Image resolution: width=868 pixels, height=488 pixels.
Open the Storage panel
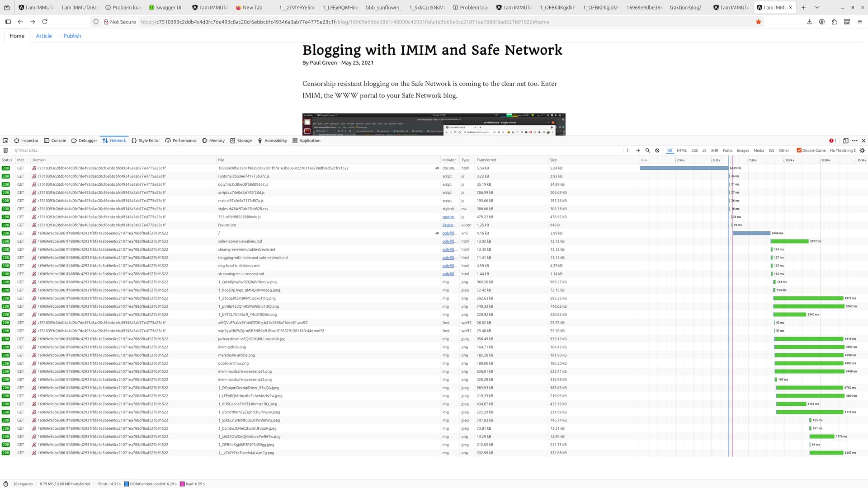[241, 141]
